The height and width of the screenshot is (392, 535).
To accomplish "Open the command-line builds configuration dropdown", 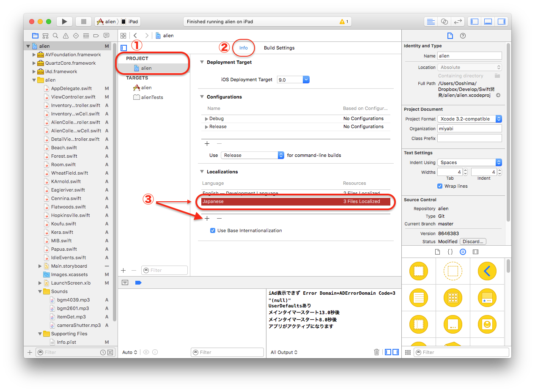I will 253,155.
